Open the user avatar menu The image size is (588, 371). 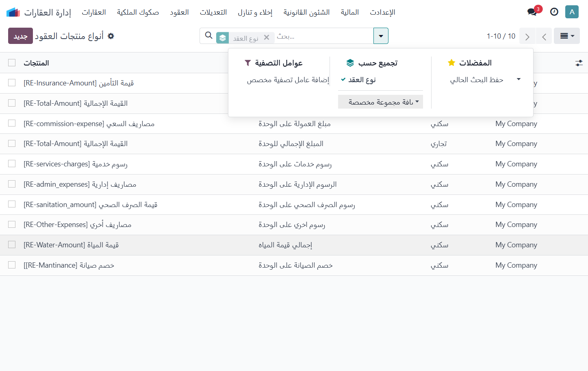coord(572,12)
